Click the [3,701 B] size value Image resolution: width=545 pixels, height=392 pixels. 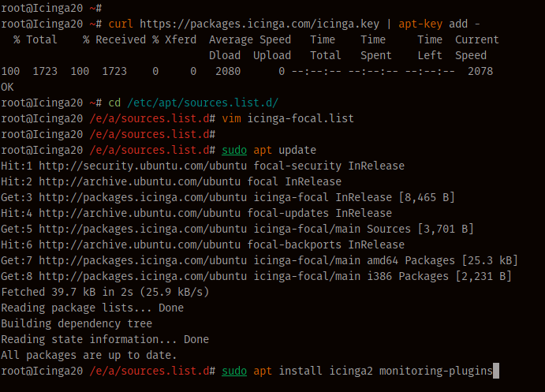pyautogui.click(x=446, y=229)
